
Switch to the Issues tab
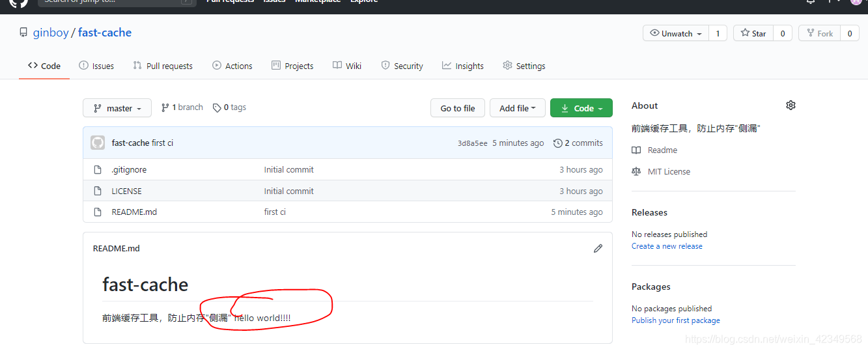pyautogui.click(x=96, y=66)
